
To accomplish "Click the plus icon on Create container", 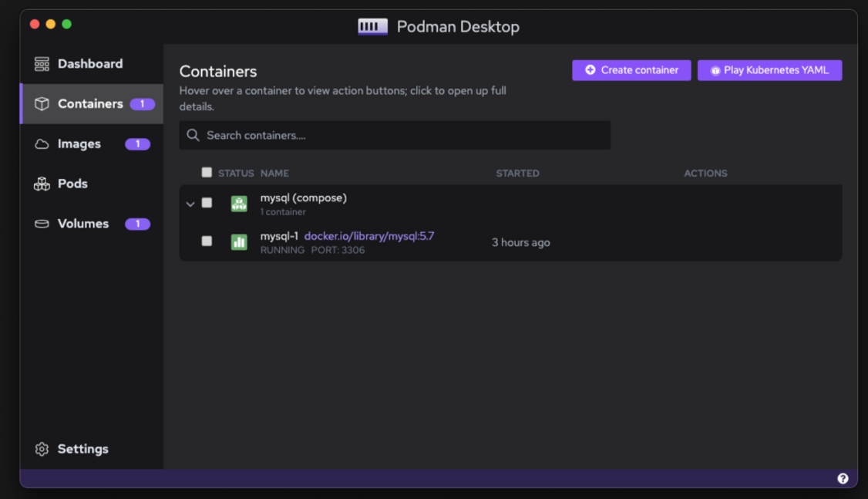I will 590,70.
